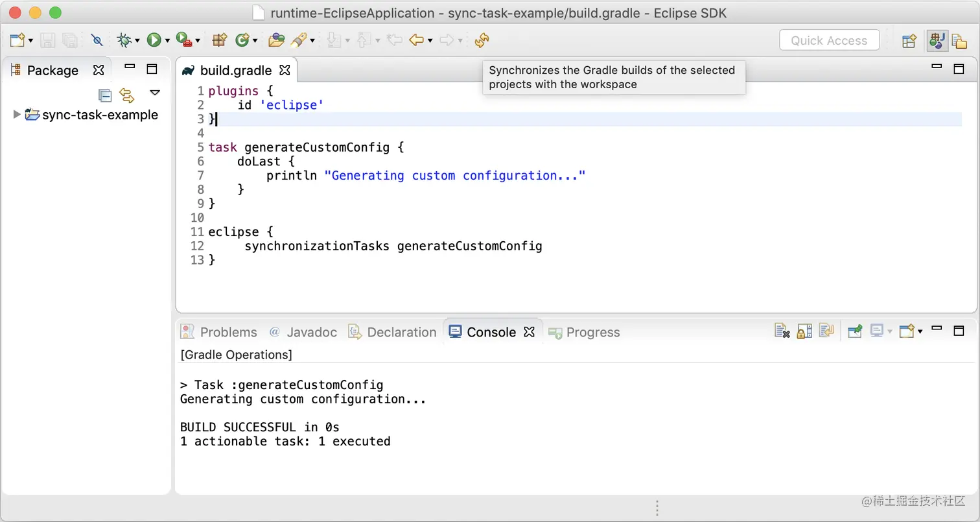
Task: Click the 'synchronizationTasks generateCustomConfig' line
Action: point(393,246)
